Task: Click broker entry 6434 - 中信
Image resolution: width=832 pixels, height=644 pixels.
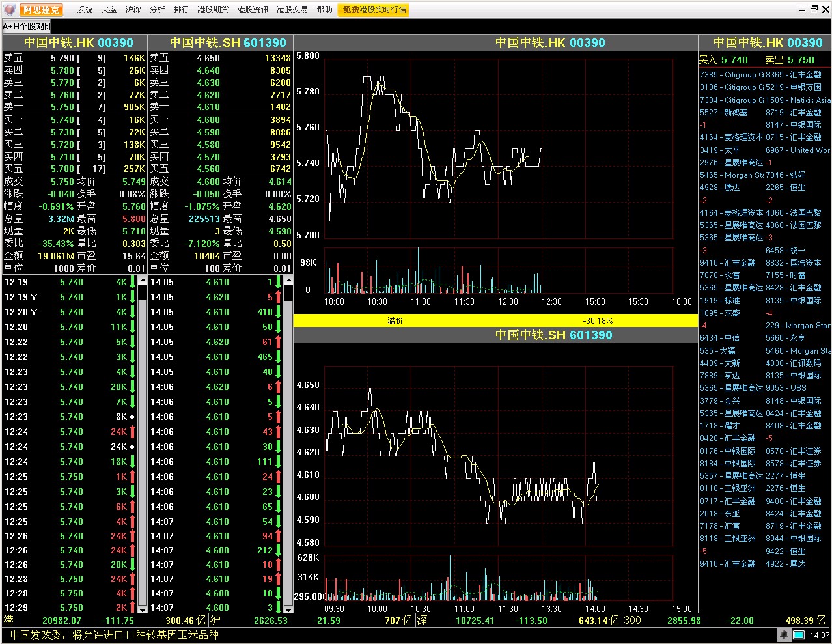Action: tap(720, 338)
